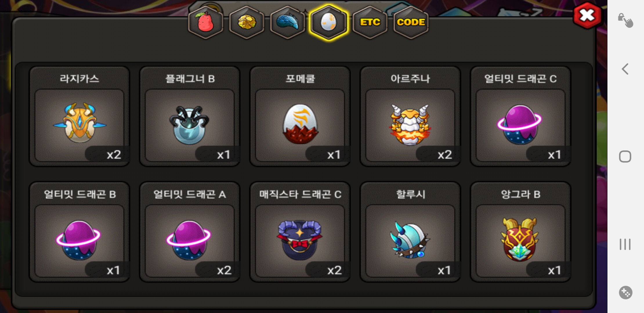Tap the Android back navigation arrow

[x=625, y=69]
